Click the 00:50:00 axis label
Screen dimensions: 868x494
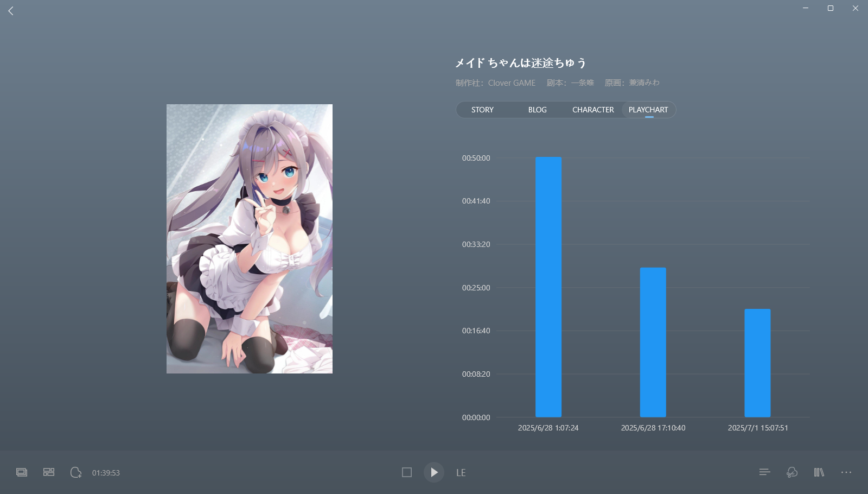click(x=476, y=158)
